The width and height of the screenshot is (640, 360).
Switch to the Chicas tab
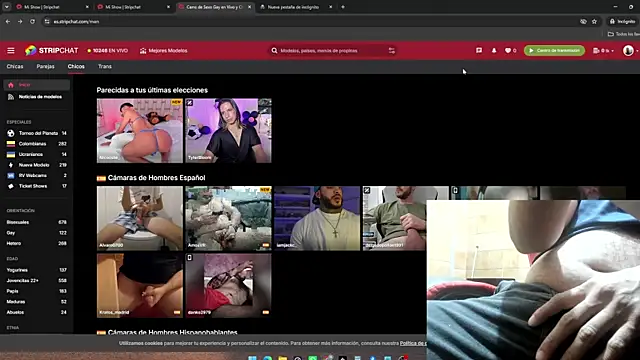15,66
